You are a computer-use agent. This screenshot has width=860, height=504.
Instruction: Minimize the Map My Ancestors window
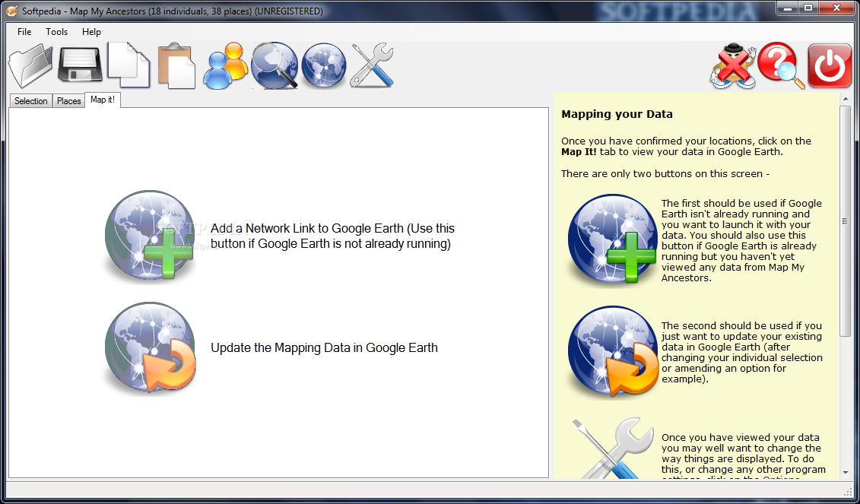click(x=788, y=8)
